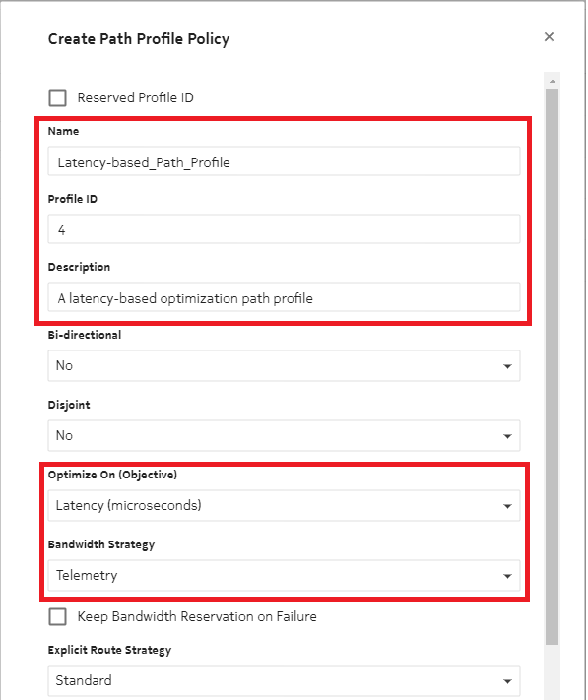Check Keep Bandwidth Reservation on Failure
This screenshot has width=588, height=700.
57,616
